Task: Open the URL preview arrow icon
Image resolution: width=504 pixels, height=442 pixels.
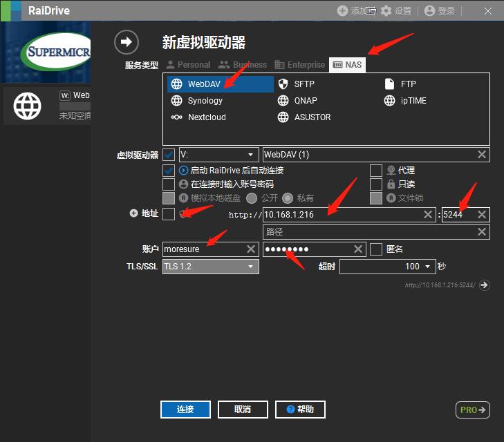Action: click(485, 285)
